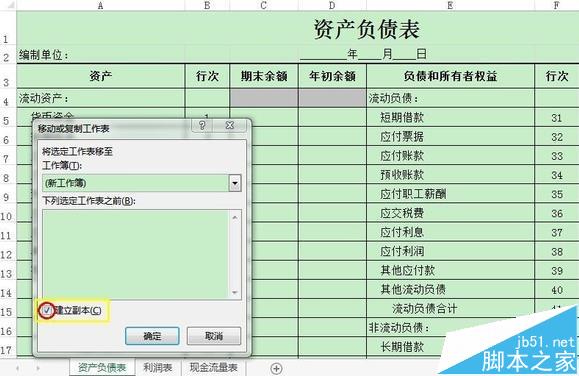Click the 非流动负债 cell
The image size is (579, 376).
[x=450, y=328]
